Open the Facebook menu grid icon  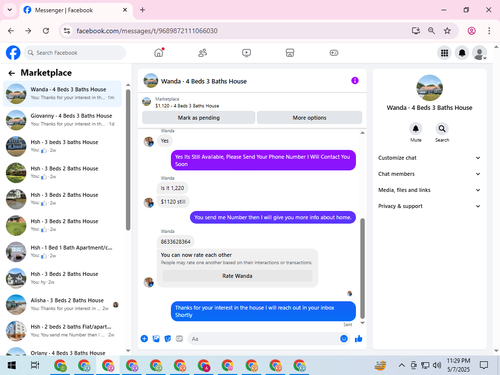(x=444, y=53)
